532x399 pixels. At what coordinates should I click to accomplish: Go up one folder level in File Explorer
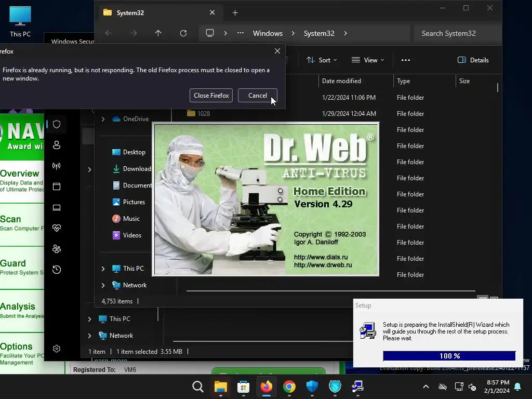point(158,33)
